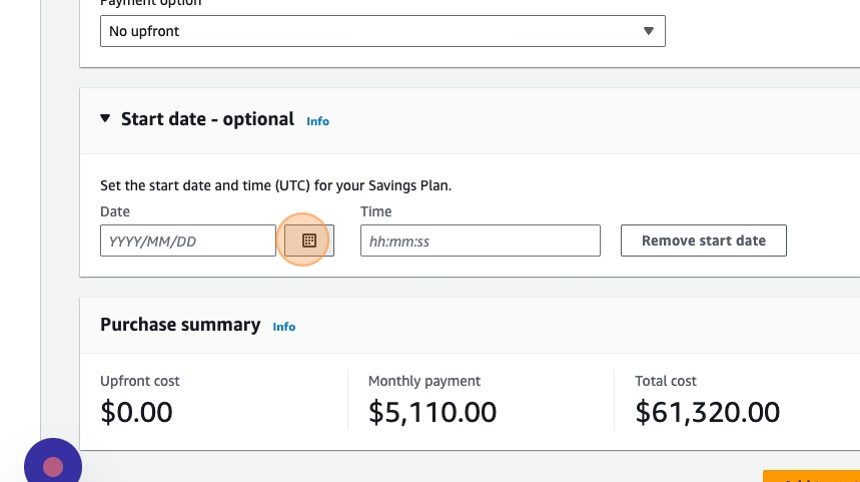Click the Purchase summary heading
860x482 pixels.
tap(180, 325)
